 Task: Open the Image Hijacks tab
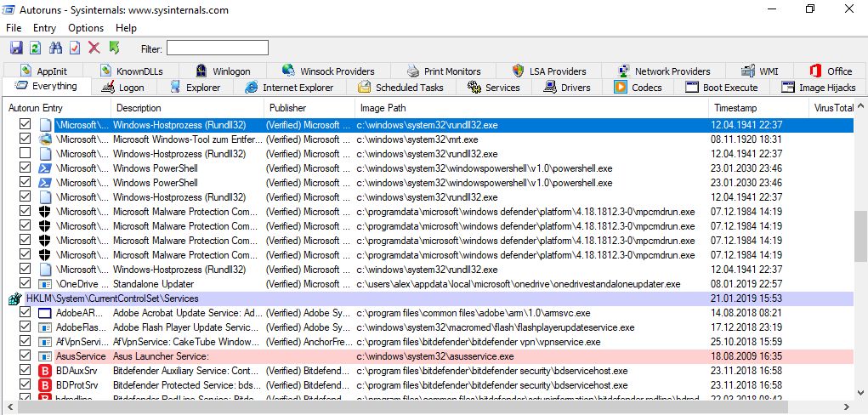click(818, 87)
